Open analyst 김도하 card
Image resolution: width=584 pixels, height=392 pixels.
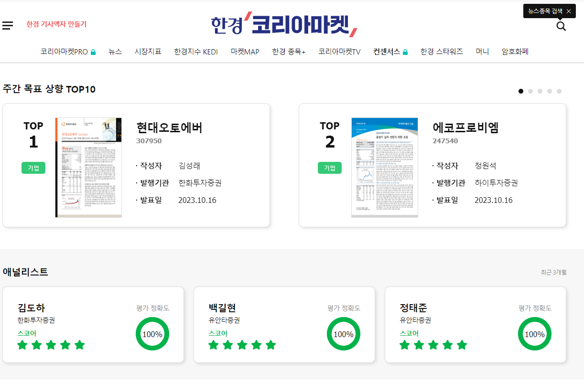93,325
